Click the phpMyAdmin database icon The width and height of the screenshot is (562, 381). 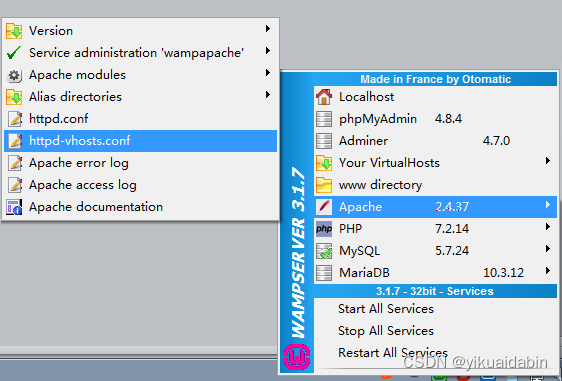324,119
